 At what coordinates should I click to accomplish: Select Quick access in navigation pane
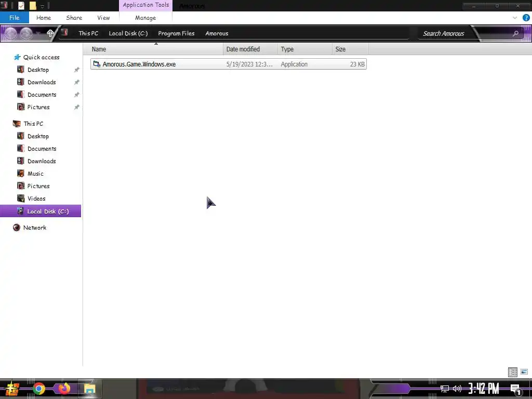point(42,57)
